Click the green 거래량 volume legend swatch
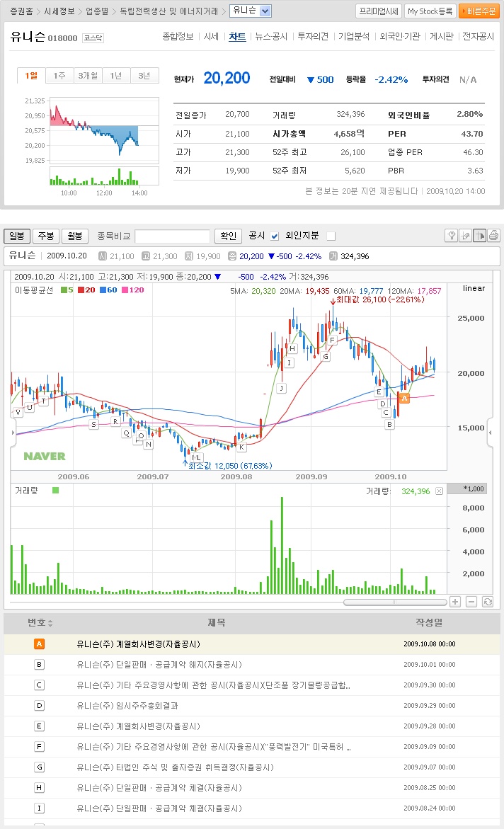Screen dimensions: 504x829 pos(55,490)
